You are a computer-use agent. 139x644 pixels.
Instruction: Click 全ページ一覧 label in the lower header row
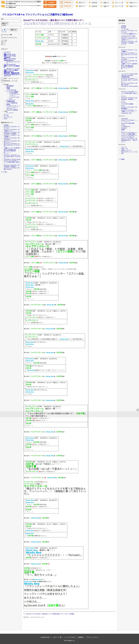pyautogui.click(x=119, y=6)
